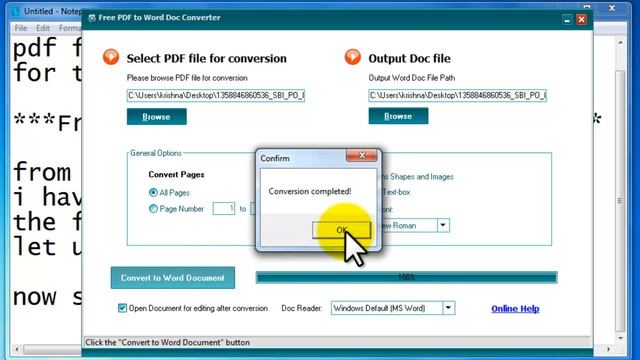
Task: Click 'Output Word Doc File Path' label
Action: point(412,78)
